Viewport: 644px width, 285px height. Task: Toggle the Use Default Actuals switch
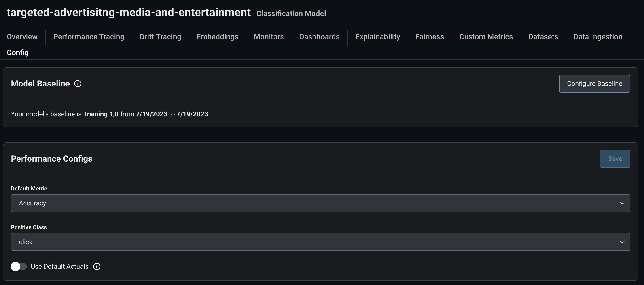[x=19, y=267]
